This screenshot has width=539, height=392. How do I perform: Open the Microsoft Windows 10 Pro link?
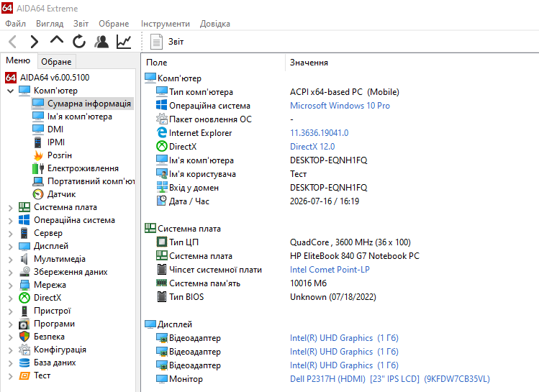tap(340, 106)
